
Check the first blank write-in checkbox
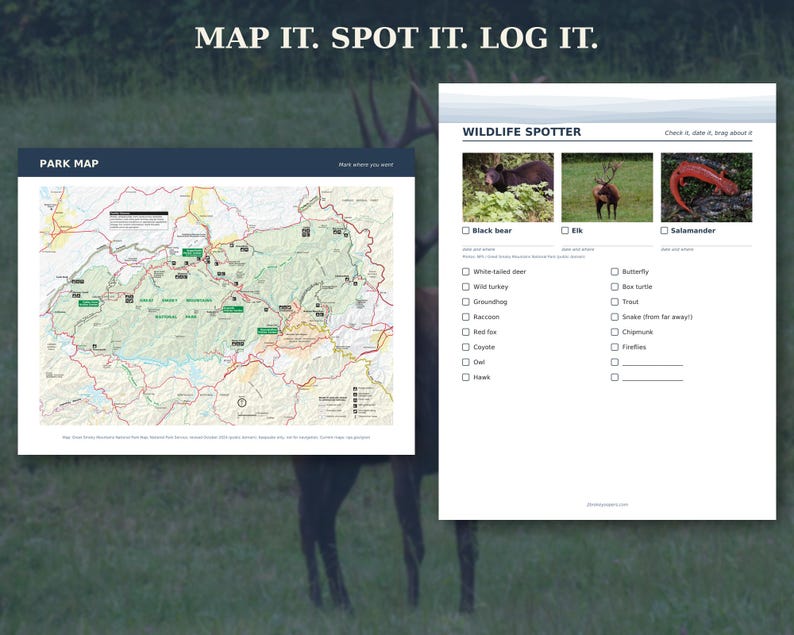615,362
